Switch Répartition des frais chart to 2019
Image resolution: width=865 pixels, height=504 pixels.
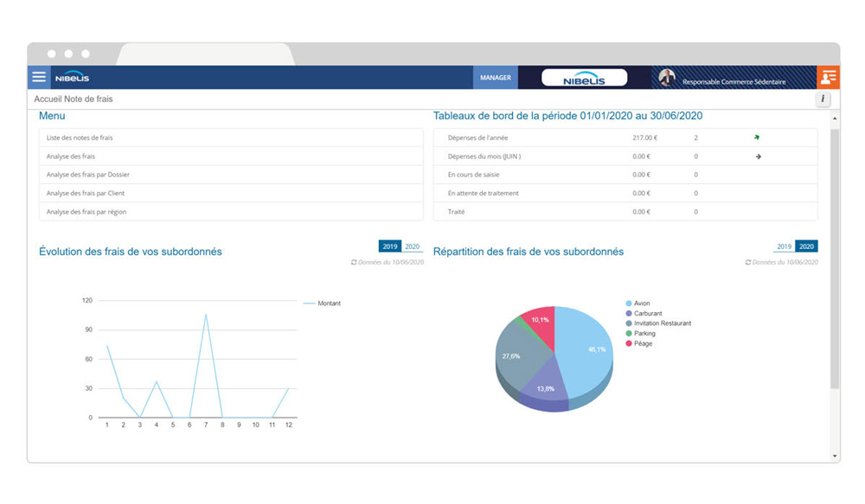tap(784, 246)
